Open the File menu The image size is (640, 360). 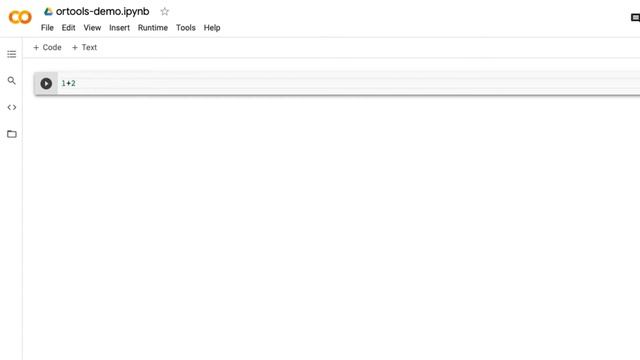pos(47,28)
